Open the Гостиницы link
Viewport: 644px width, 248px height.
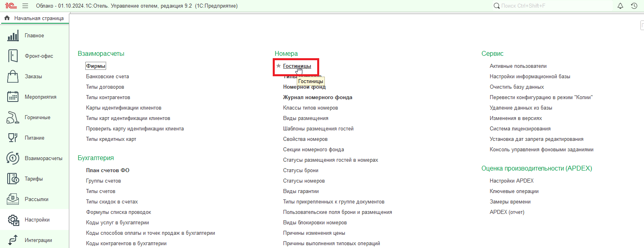tap(297, 66)
